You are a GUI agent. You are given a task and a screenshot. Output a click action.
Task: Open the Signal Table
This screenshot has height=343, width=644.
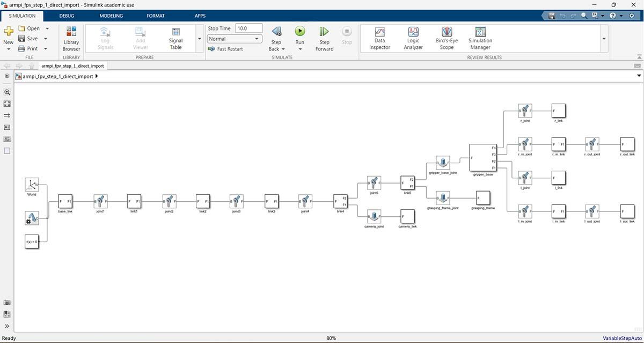click(x=175, y=38)
